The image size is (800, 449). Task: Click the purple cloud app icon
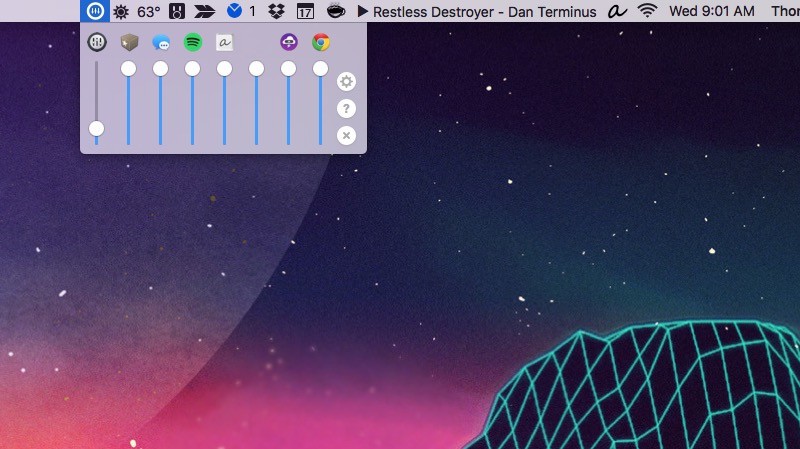pyautogui.click(x=288, y=43)
